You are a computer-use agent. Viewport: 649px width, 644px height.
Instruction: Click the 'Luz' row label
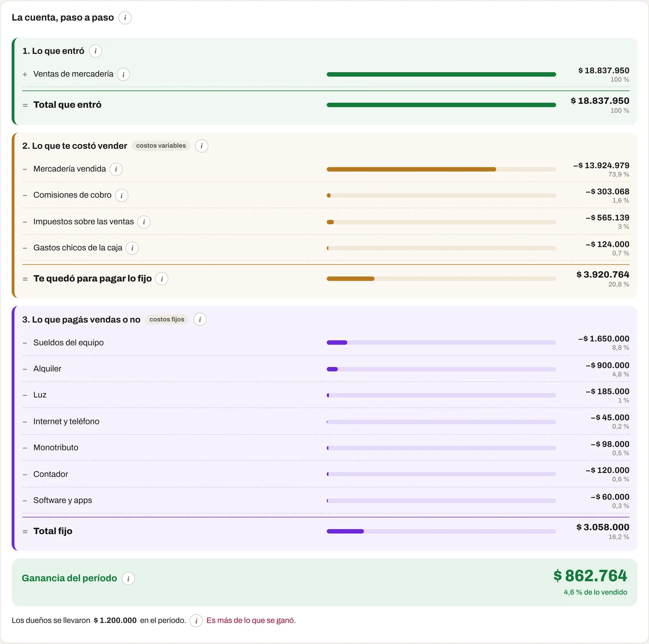click(40, 395)
